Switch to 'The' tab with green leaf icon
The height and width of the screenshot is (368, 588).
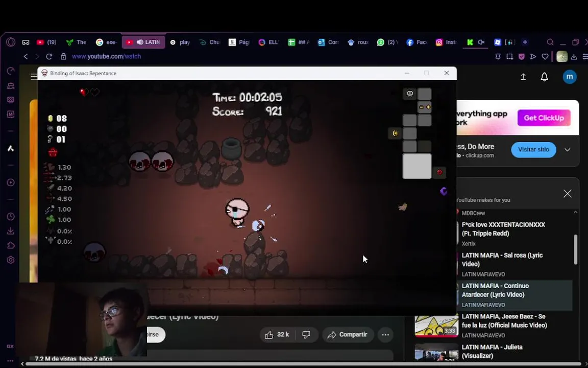[76, 42]
